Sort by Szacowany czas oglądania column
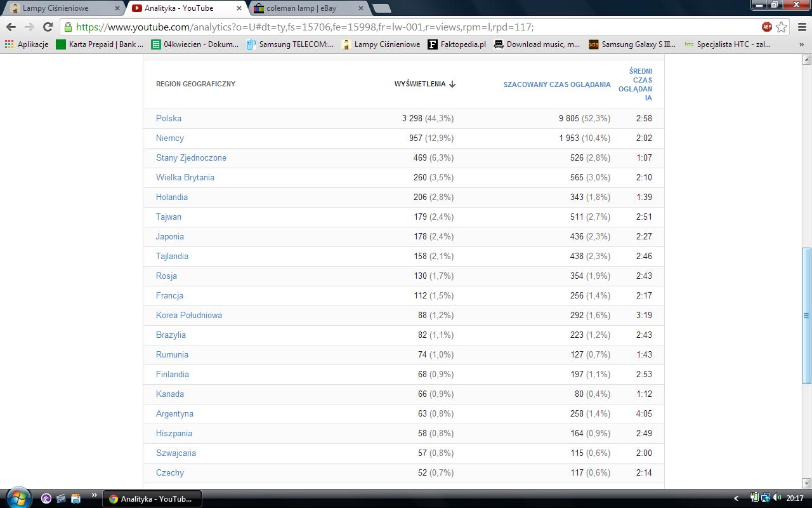The width and height of the screenshot is (812, 508). [x=556, y=84]
